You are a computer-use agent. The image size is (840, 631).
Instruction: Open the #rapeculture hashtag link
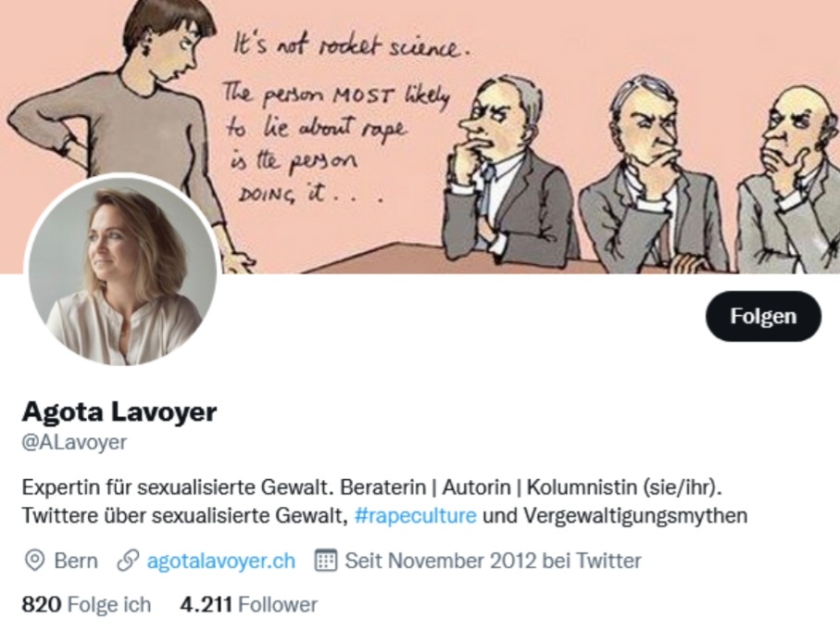click(x=415, y=515)
